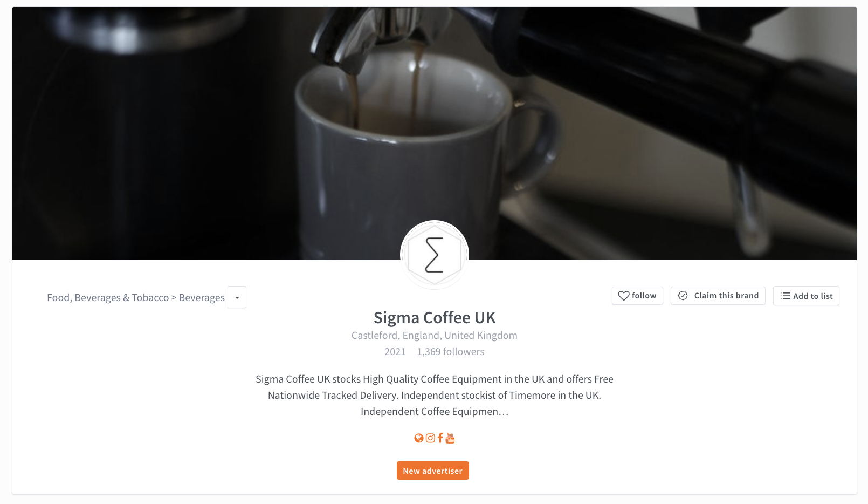Click the Sigma logo avatar
Viewport: 868px width, 504px height.
[x=435, y=255]
